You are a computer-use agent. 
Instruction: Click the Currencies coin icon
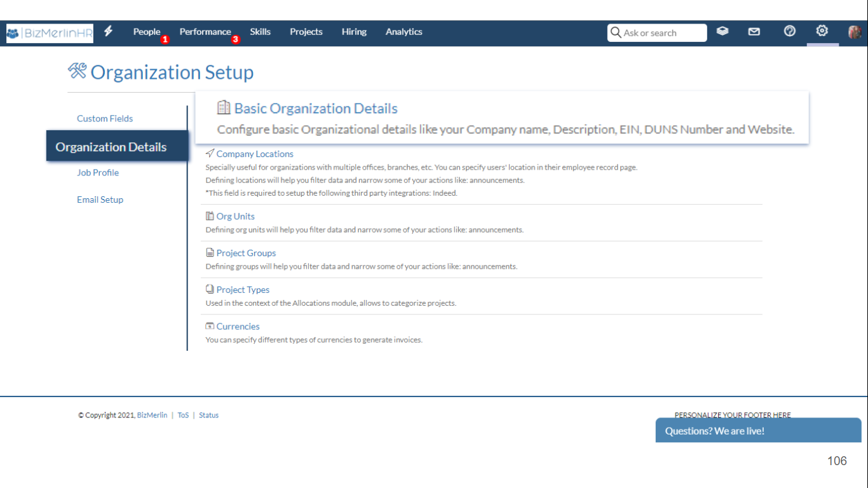click(210, 325)
